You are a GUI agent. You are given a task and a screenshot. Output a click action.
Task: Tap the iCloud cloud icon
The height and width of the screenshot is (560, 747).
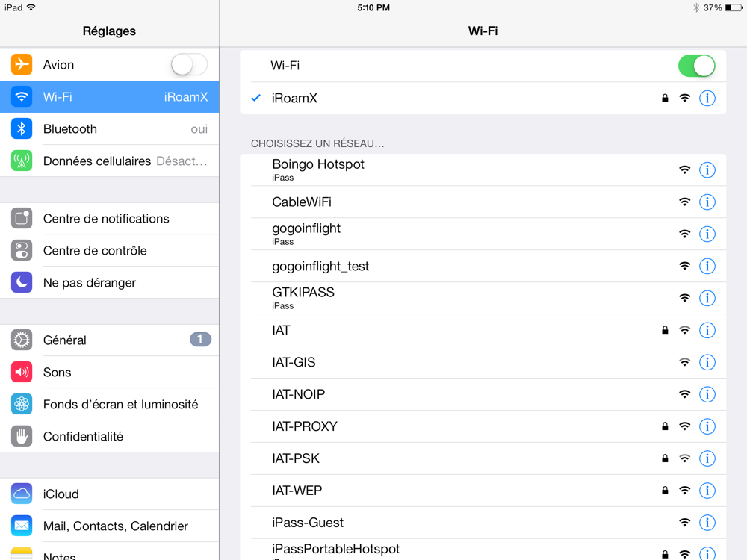point(22,494)
